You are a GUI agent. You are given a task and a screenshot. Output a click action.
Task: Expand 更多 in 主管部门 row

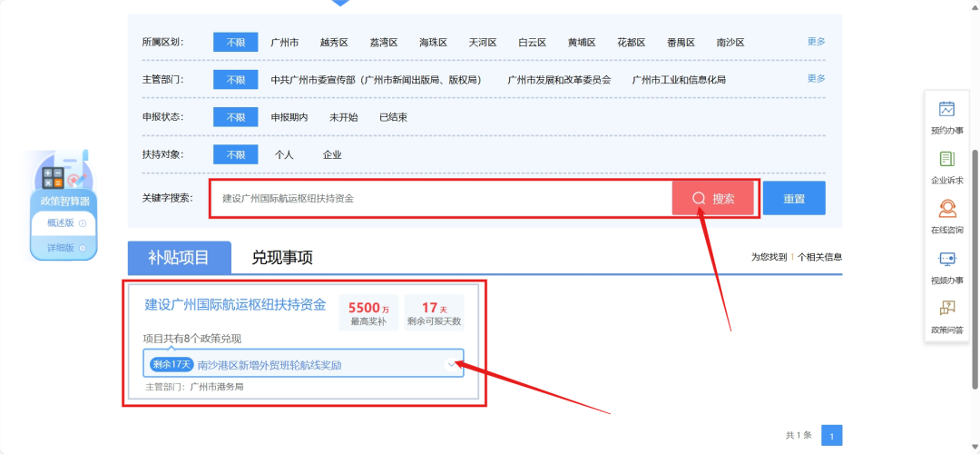pyautogui.click(x=817, y=78)
